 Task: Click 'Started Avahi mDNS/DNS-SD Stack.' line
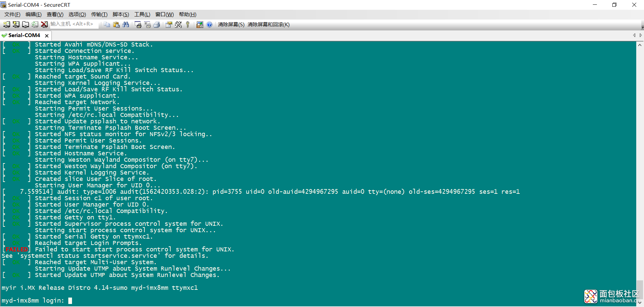click(x=94, y=44)
